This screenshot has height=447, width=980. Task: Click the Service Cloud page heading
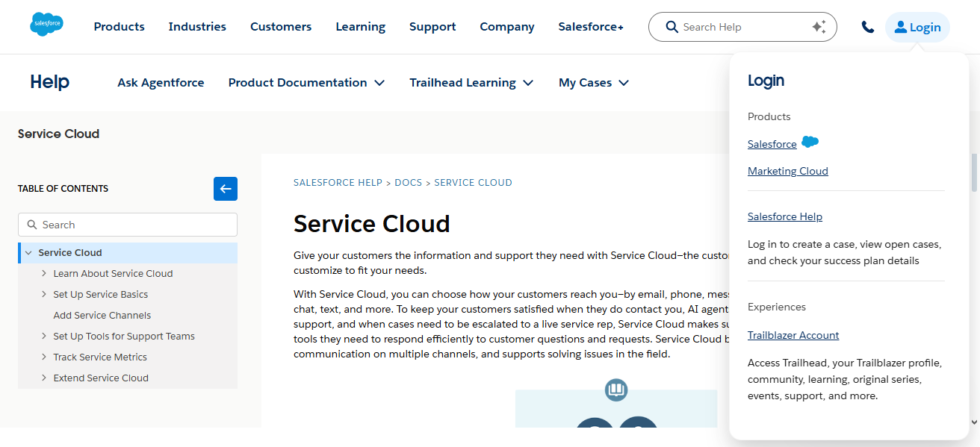(x=372, y=224)
